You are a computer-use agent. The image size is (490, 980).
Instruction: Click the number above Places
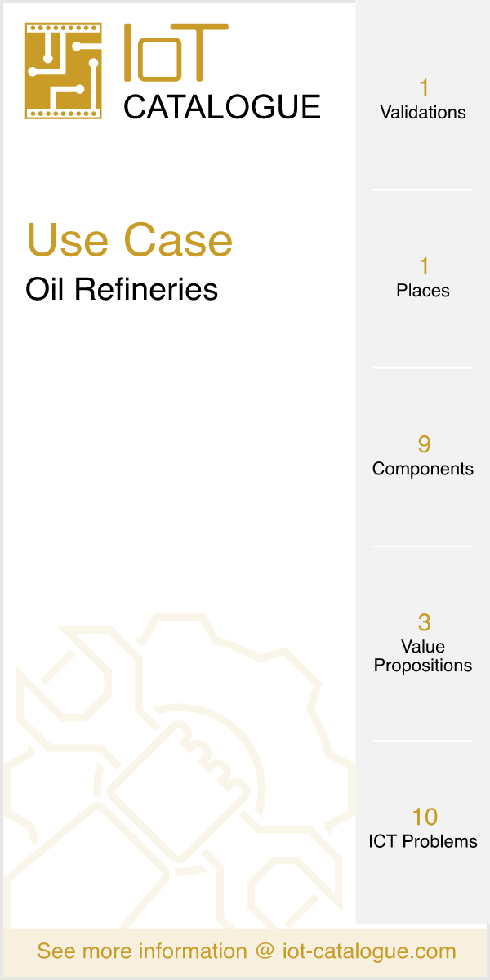(423, 265)
